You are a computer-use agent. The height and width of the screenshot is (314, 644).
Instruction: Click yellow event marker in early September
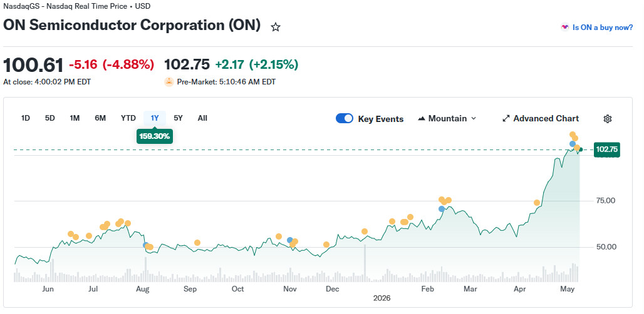pos(197,243)
